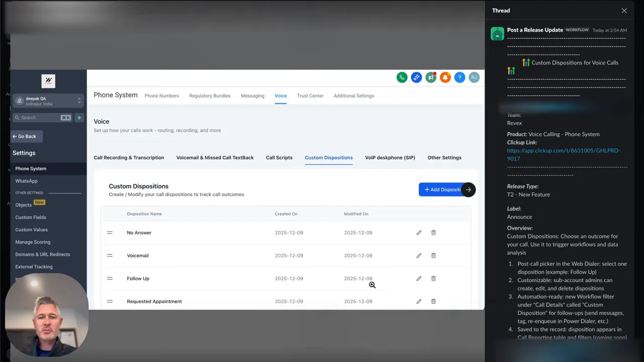Open the ClickUp link in thread
The image size is (644, 362).
coord(563,154)
